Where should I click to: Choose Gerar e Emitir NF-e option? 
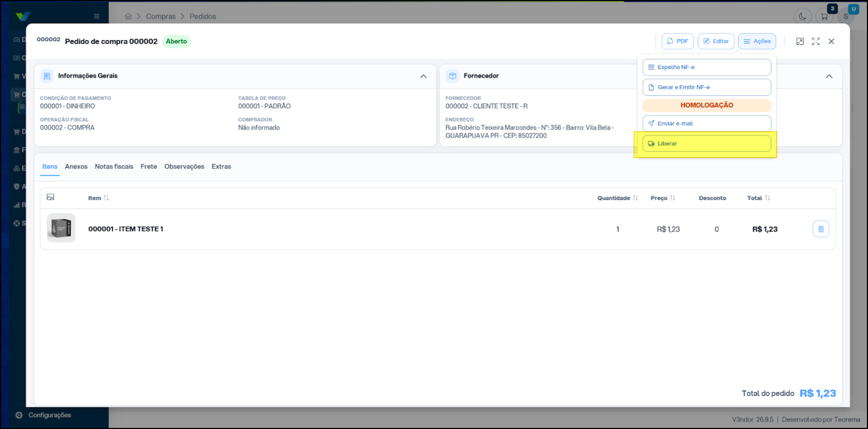point(707,87)
